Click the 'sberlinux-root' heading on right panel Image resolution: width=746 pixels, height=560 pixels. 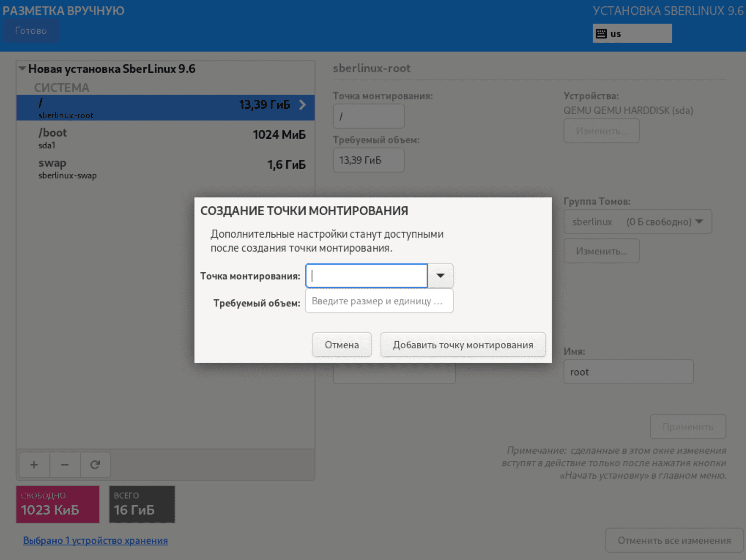[371, 68]
